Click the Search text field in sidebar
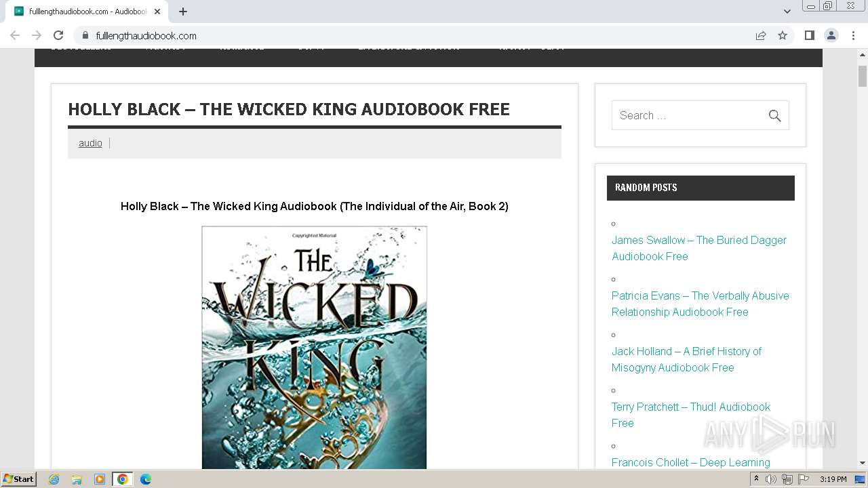This screenshot has height=488, width=868. pos(690,115)
